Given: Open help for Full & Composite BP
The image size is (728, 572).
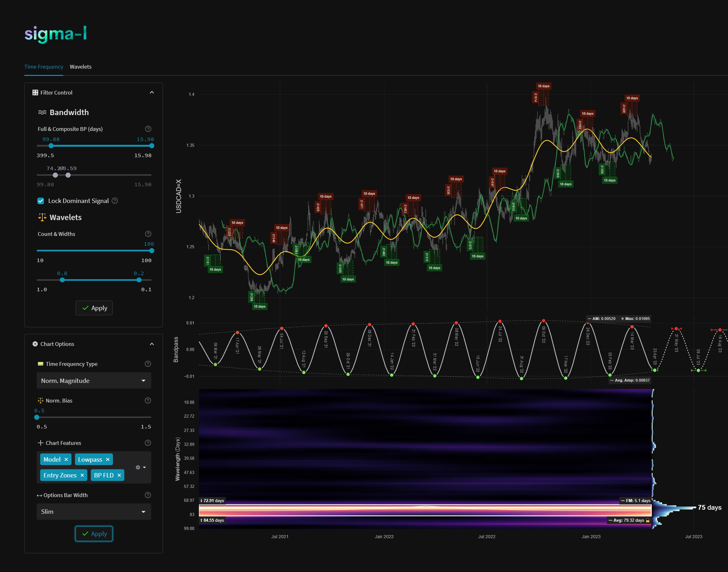Looking at the screenshot, I should 148,129.
